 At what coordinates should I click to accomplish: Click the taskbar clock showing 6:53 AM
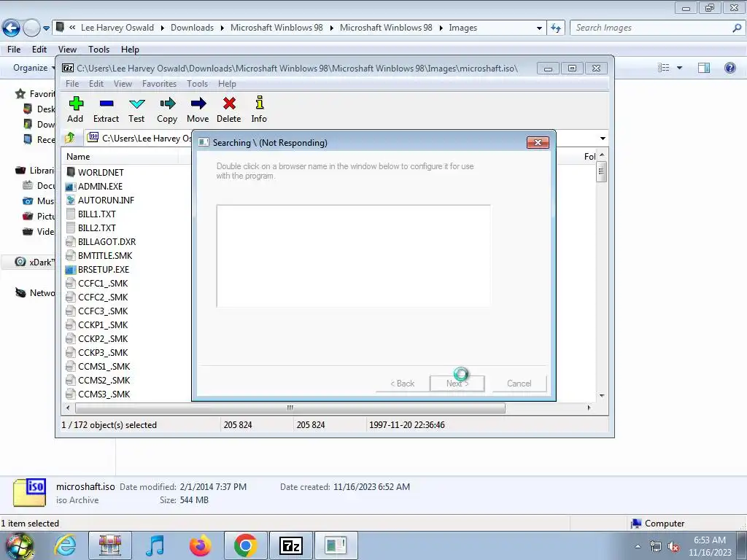pos(710,546)
